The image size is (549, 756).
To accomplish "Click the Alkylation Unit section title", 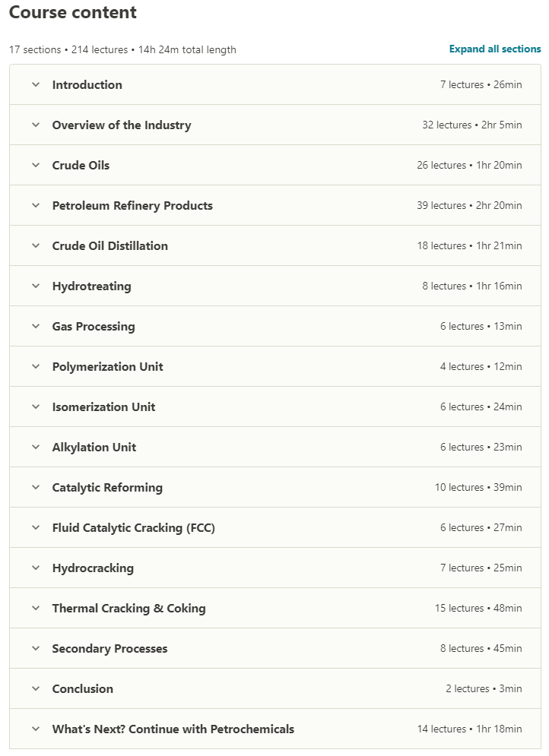I will pos(94,448).
